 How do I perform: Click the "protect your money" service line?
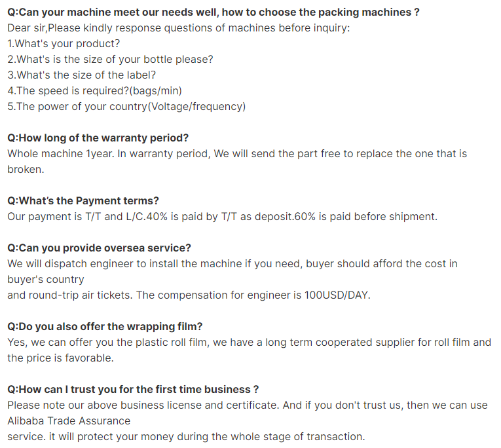tap(186, 437)
